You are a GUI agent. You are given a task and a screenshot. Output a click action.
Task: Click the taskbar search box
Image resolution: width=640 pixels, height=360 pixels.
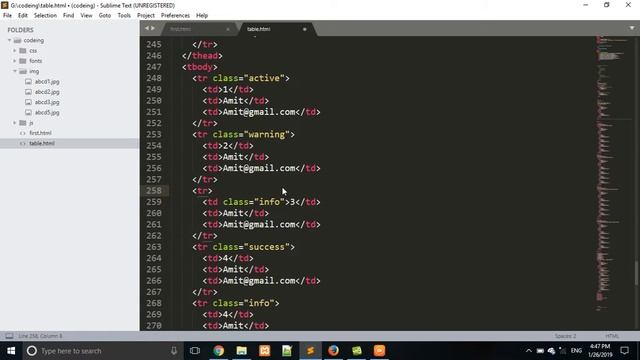coord(103,351)
